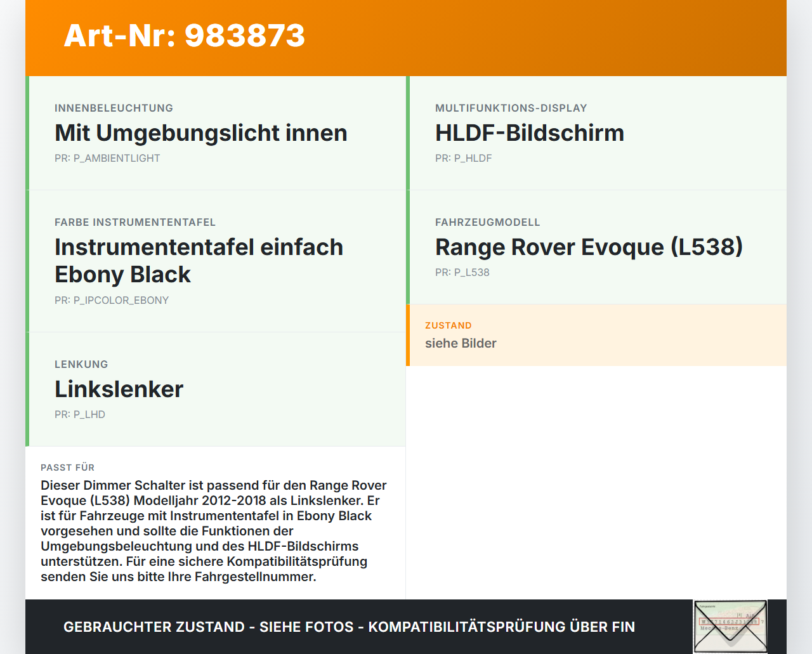Image resolution: width=812 pixels, height=654 pixels.
Task: Click the envelope FIN-inquiry icon
Action: tap(730, 626)
